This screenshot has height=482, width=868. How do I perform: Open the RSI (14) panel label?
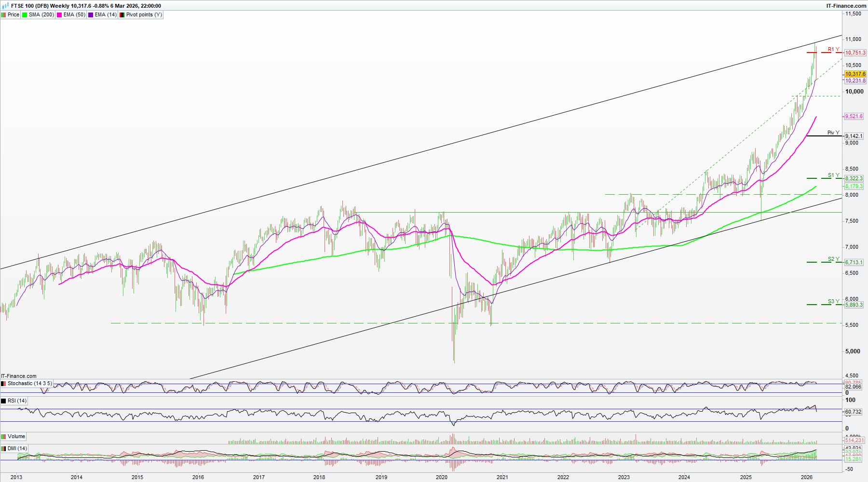pyautogui.click(x=17, y=401)
